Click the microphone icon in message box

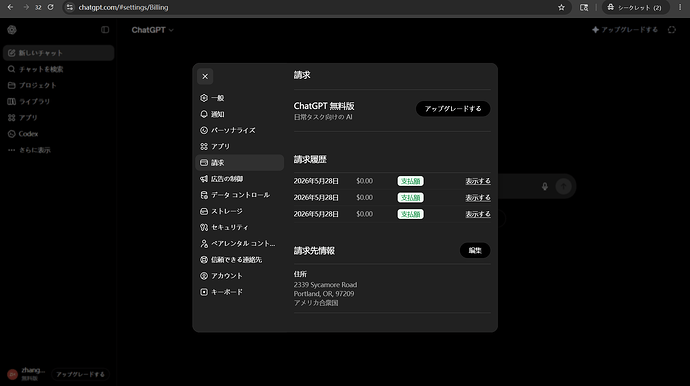pyautogui.click(x=545, y=186)
